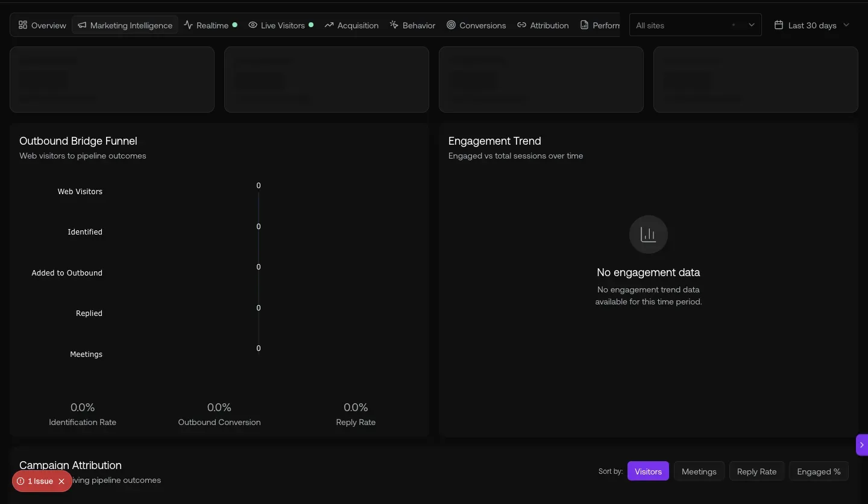Click the Attribution link icon

point(522,25)
